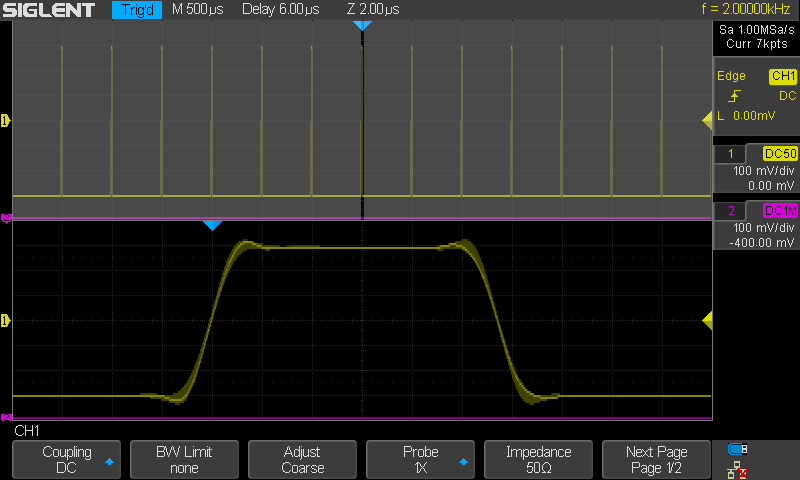Select the channel 2 number box
800x480 pixels.
click(x=731, y=211)
